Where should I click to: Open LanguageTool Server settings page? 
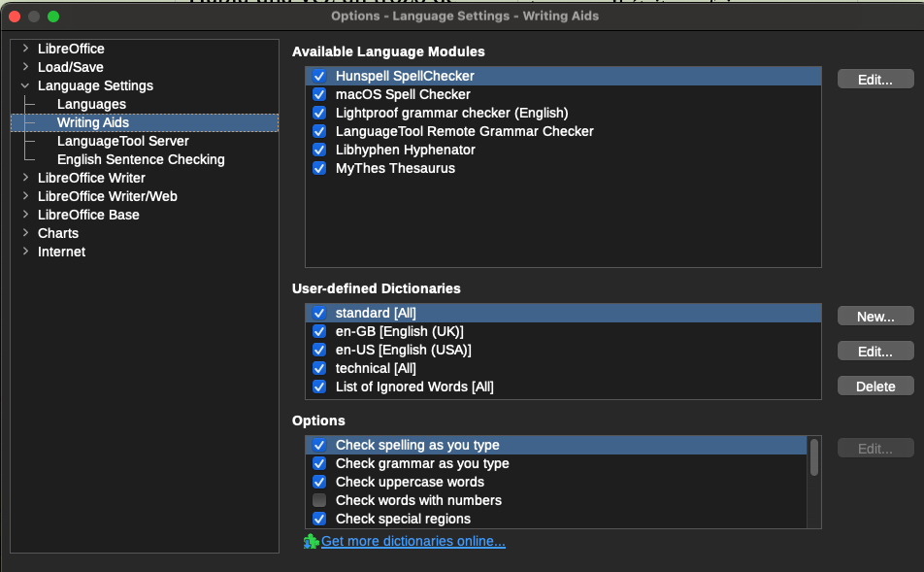[x=123, y=141]
